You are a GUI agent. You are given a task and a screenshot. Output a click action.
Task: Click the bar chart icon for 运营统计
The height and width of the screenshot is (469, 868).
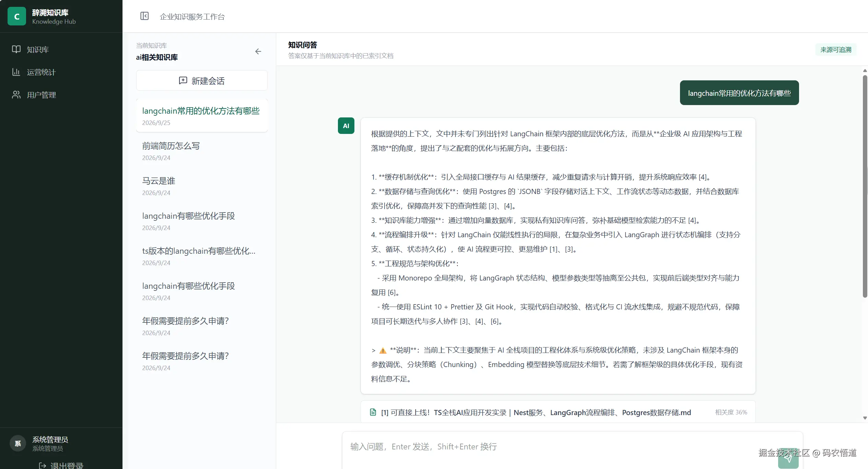(x=16, y=72)
